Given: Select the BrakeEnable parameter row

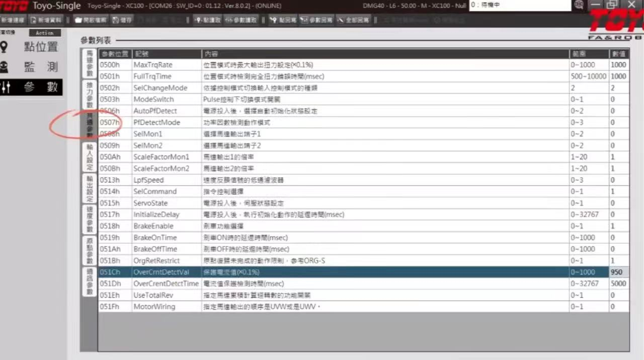Looking at the screenshot, I should tap(153, 226).
